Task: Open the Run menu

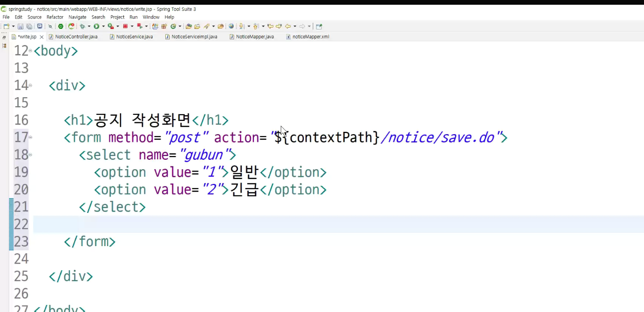Action: pyautogui.click(x=134, y=17)
